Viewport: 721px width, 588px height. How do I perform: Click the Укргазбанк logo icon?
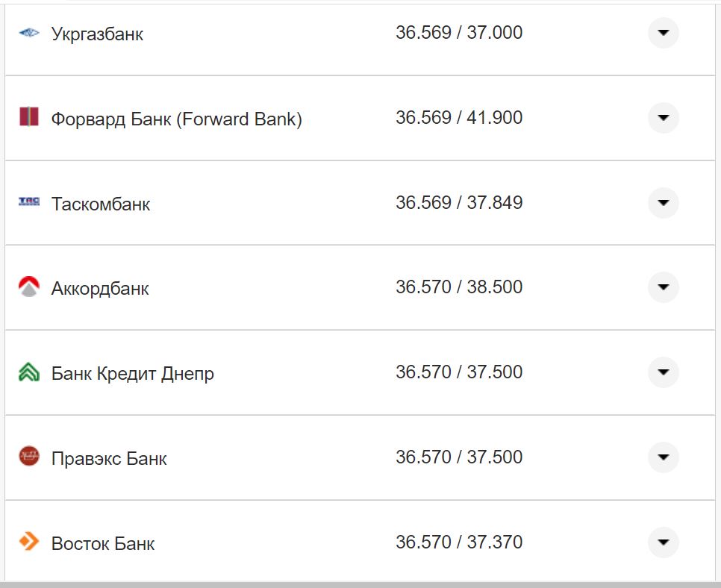pyautogui.click(x=28, y=33)
